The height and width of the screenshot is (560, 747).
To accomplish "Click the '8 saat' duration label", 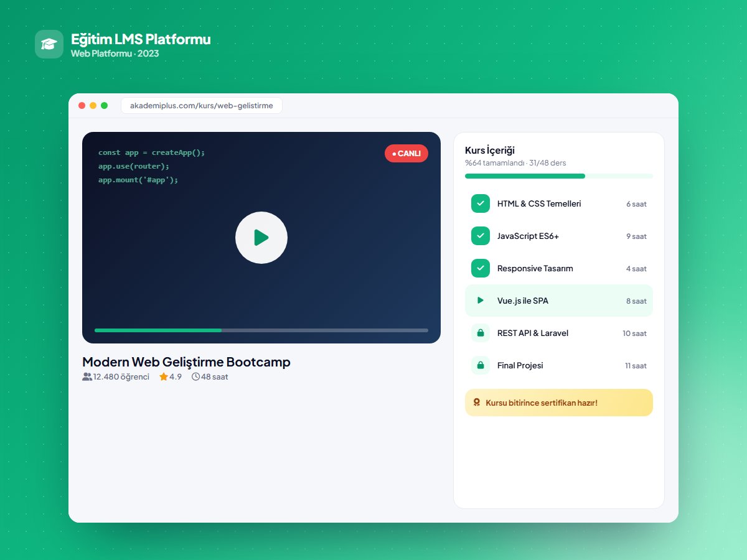I will 636,301.
